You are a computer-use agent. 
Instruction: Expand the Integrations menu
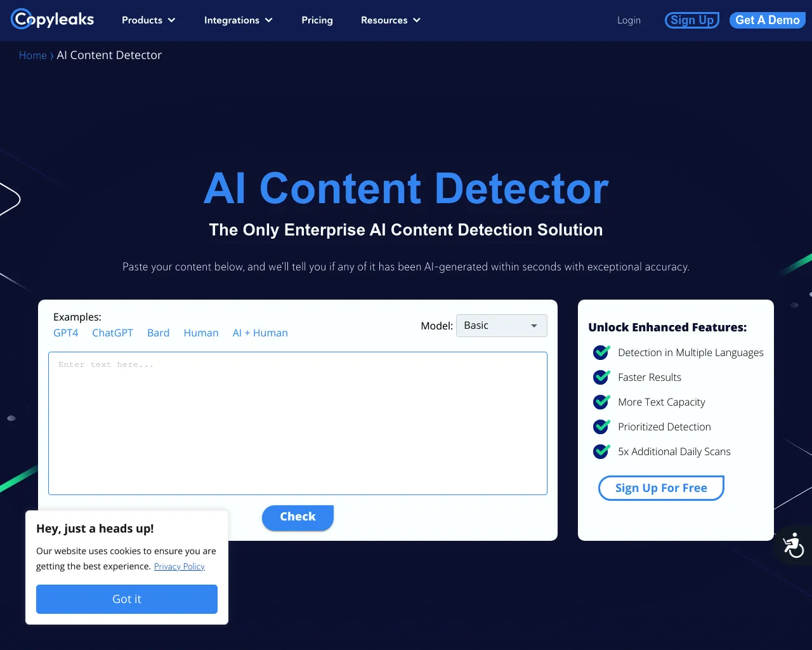238,20
